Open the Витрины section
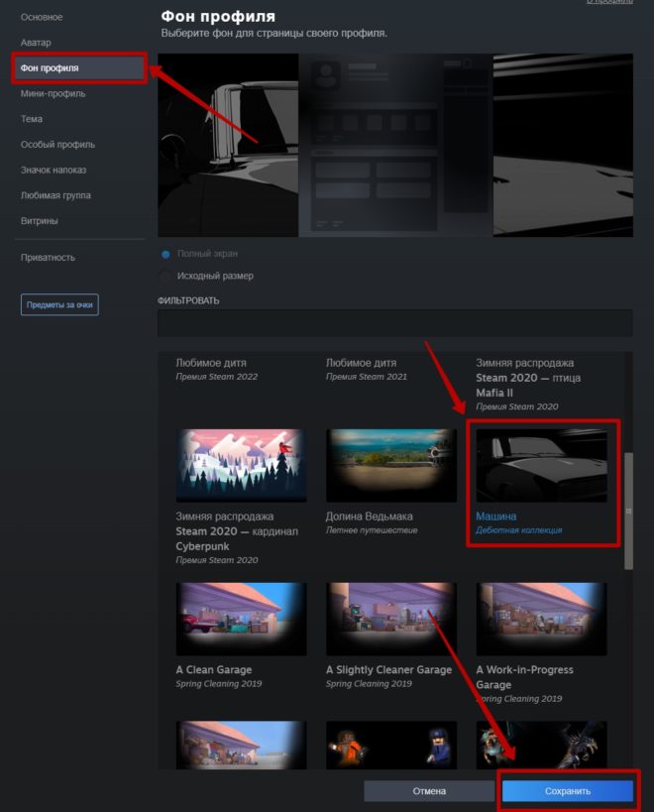The image size is (654, 812). coord(40,221)
